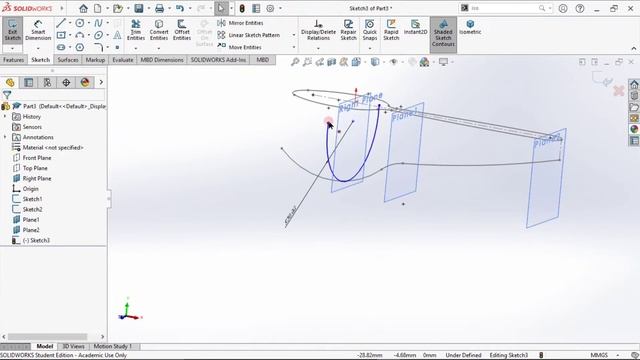The width and height of the screenshot is (640, 360).
Task: Open the DisplayManager tab
Action: [85, 82]
